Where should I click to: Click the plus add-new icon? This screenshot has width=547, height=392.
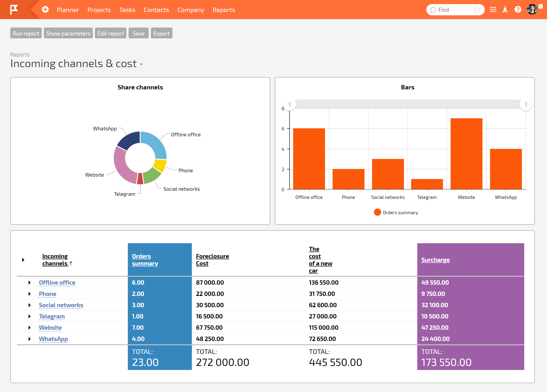click(x=45, y=10)
